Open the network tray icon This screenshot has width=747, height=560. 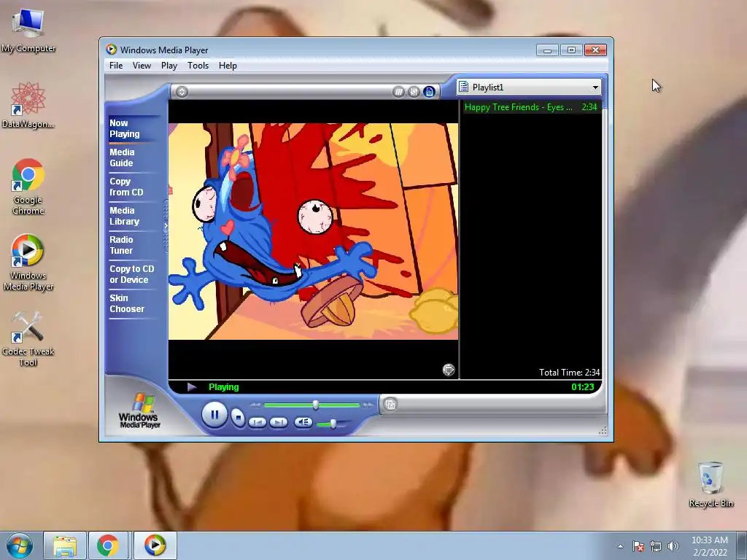tap(656, 546)
